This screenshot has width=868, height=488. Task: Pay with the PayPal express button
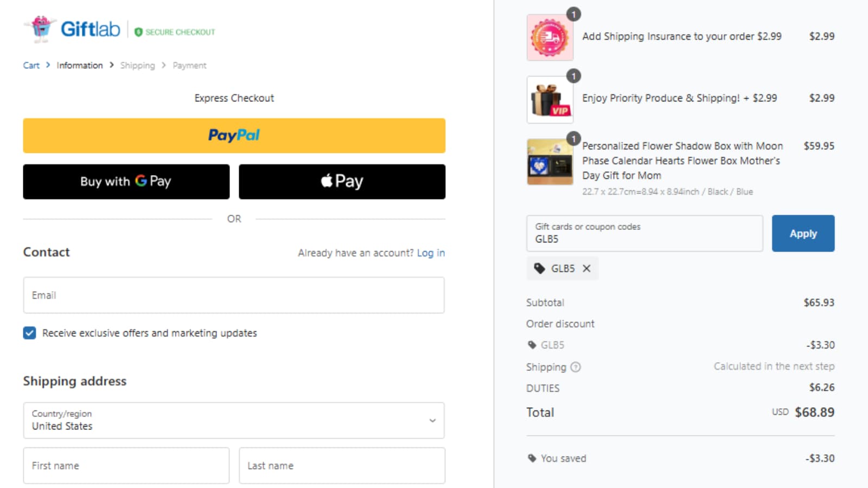pos(234,136)
